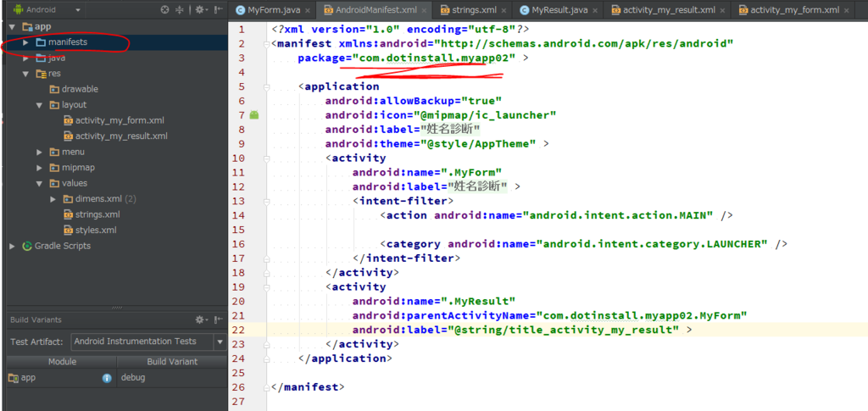Click the Build Variant column header

171,362
